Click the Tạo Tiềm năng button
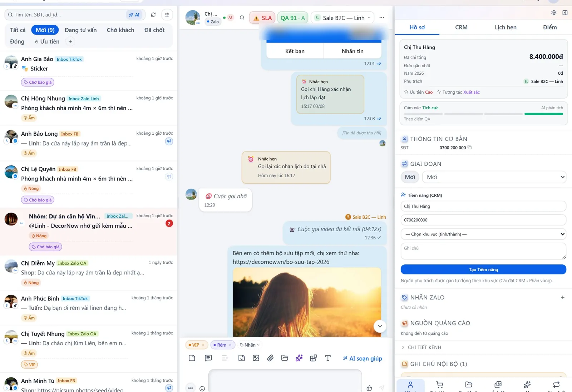Screen dimensions: 572x392 click(483, 269)
